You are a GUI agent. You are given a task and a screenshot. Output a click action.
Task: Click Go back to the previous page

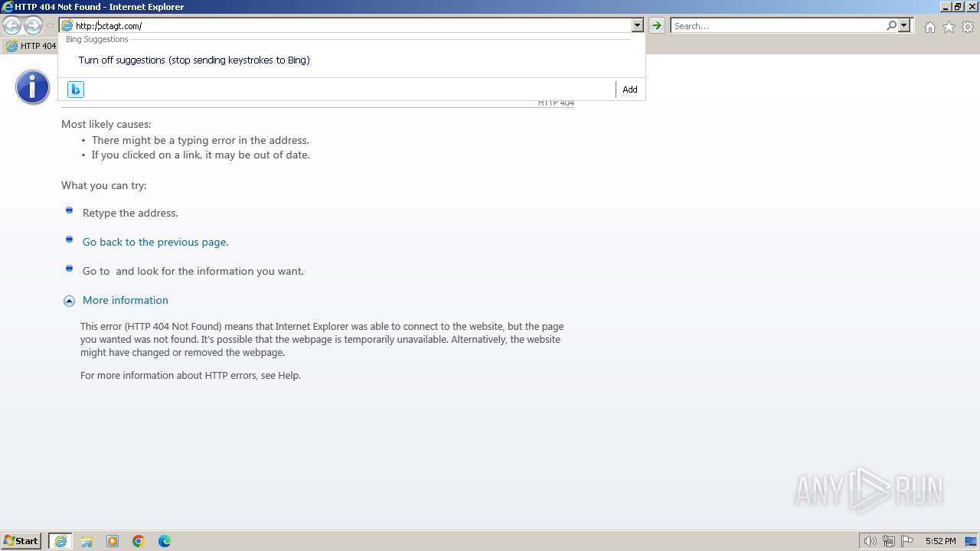pos(155,242)
